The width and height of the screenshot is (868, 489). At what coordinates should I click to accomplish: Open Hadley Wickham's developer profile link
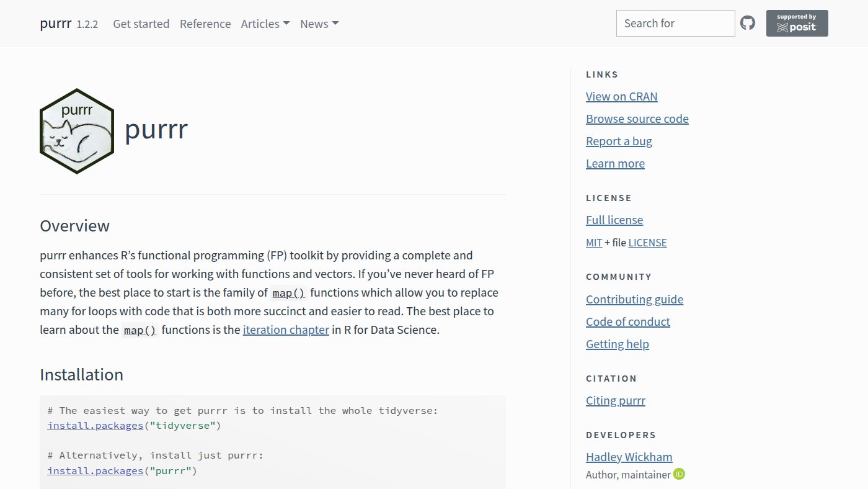coord(629,457)
